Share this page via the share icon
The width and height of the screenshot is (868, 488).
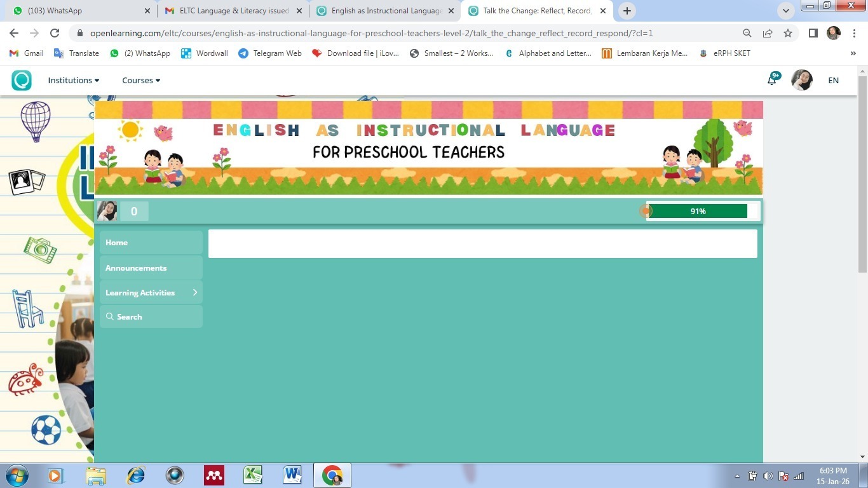(x=768, y=33)
